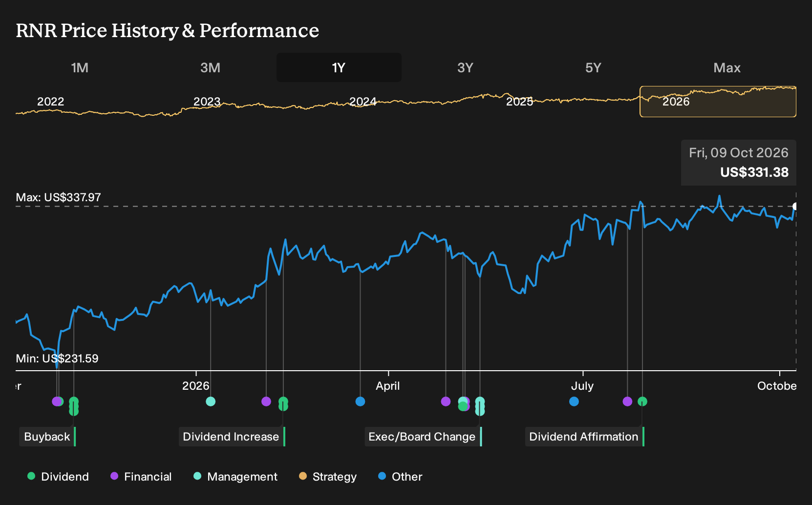Toggle the Dividend legend filter
The height and width of the screenshot is (505, 812).
coord(58,477)
